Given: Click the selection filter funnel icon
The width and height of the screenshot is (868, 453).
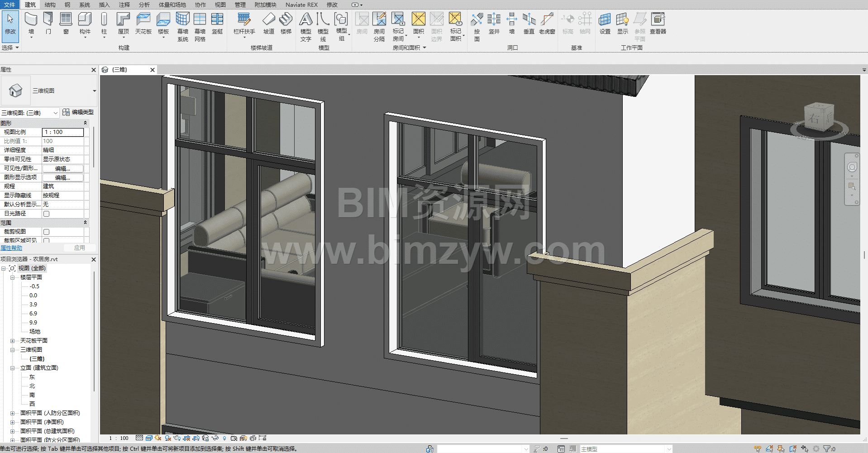Looking at the screenshot, I should pos(827,449).
